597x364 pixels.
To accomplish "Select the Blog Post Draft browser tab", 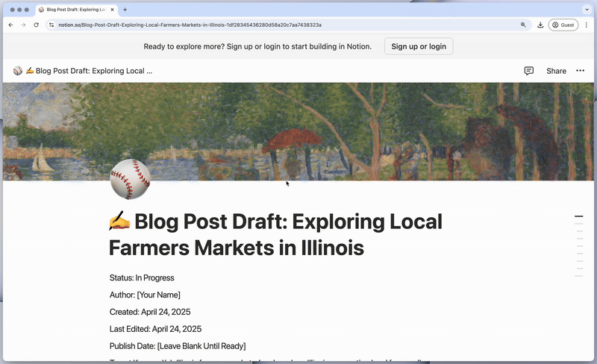I will click(x=76, y=10).
